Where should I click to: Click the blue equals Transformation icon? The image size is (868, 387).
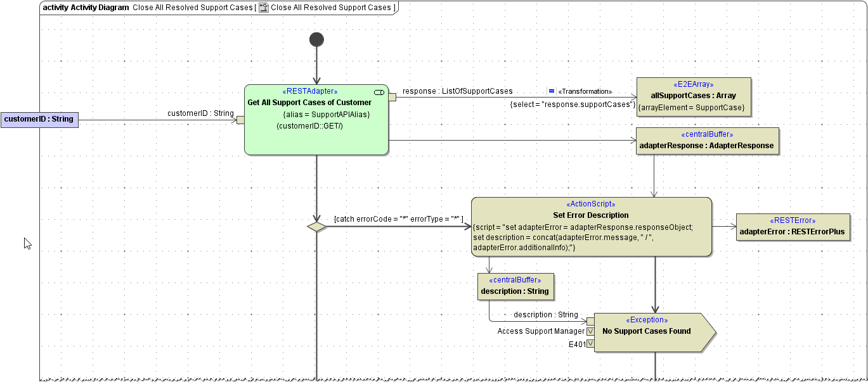click(551, 91)
